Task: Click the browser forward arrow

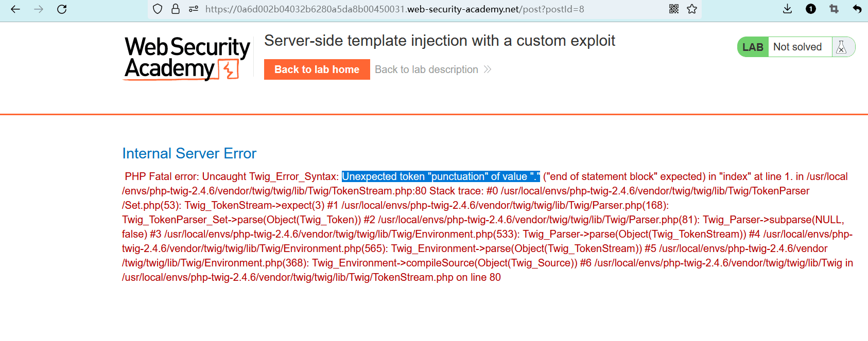Action: click(39, 9)
